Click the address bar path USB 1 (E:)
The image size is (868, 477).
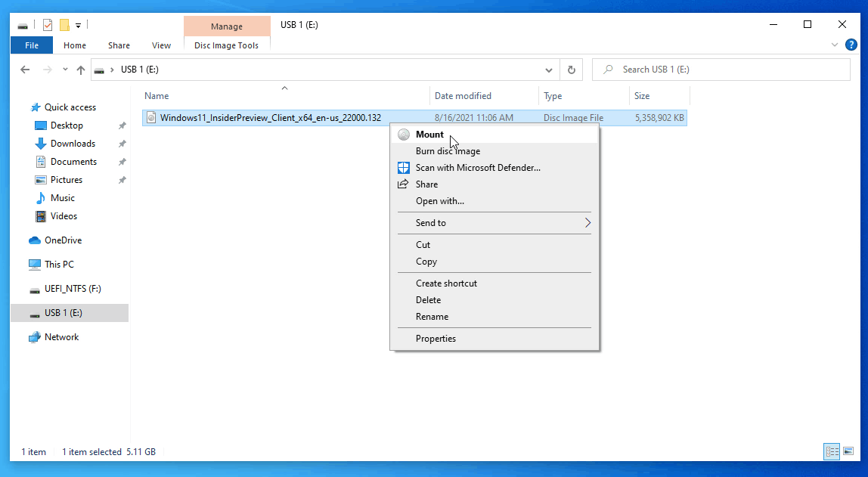tap(139, 70)
